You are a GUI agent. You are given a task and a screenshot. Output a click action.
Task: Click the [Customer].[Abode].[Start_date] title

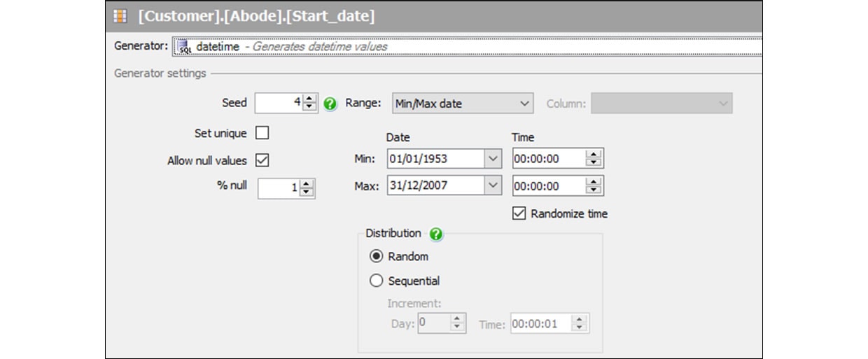256,16
